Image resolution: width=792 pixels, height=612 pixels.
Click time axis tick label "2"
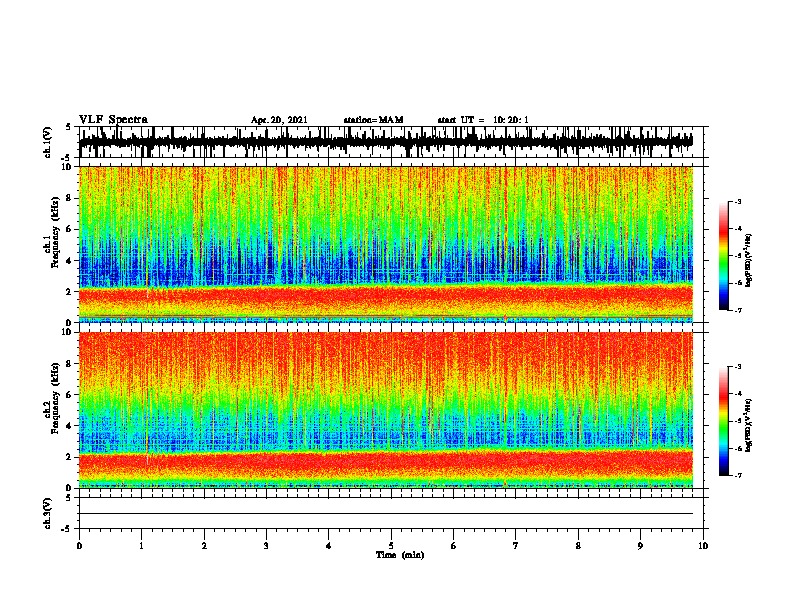[x=204, y=546]
